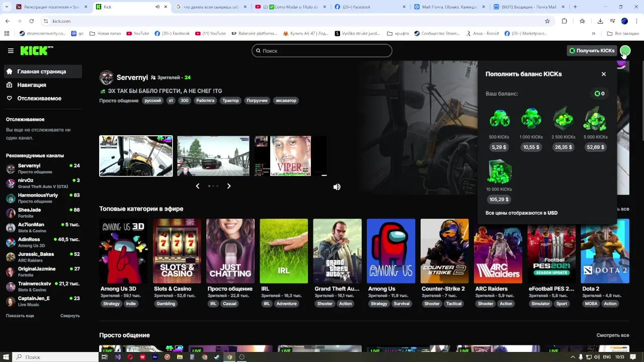
Task: Bookmark this page with star icon
Action: point(547,21)
